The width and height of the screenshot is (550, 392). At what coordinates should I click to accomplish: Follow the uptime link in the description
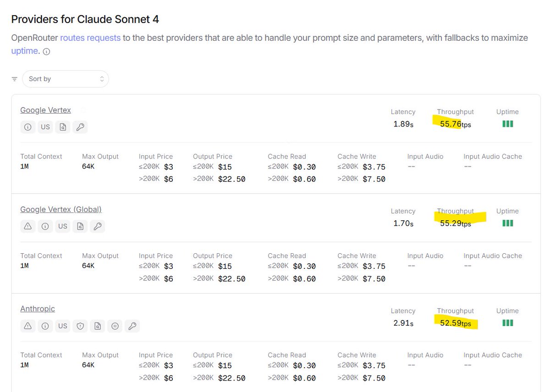point(24,50)
